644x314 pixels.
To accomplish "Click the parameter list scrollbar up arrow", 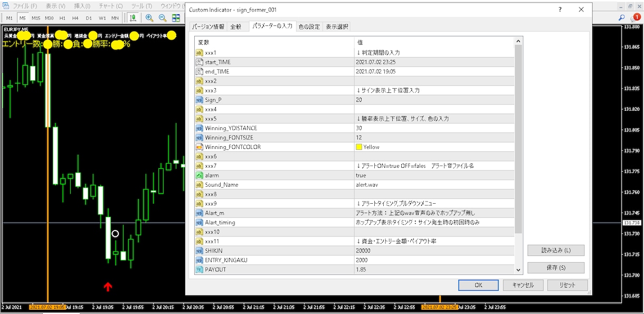I will pyautogui.click(x=518, y=41).
